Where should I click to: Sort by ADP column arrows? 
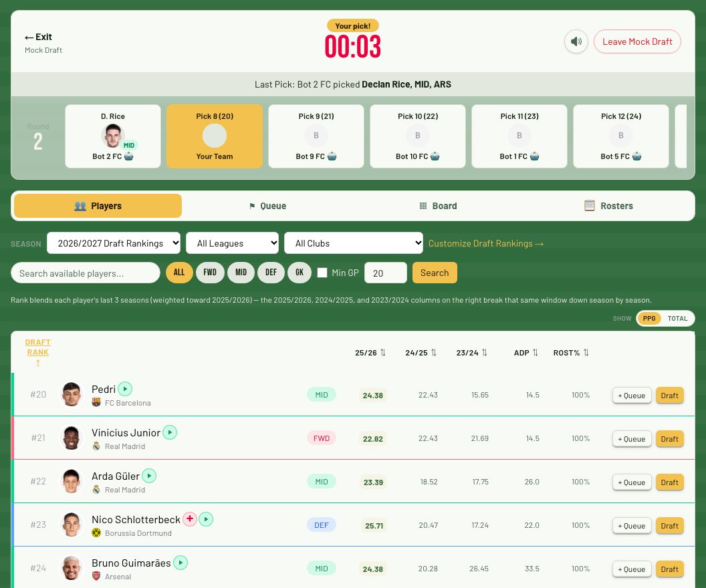[x=536, y=353]
